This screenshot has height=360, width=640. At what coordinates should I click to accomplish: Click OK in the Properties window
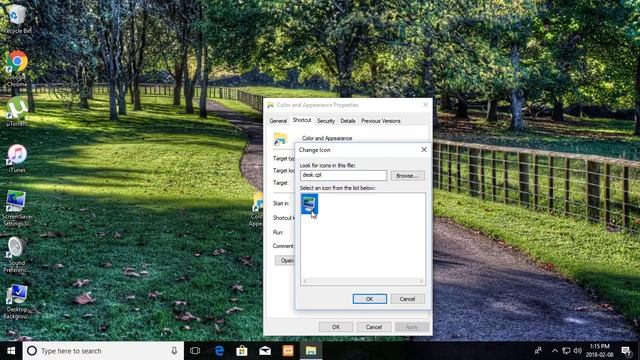336,327
